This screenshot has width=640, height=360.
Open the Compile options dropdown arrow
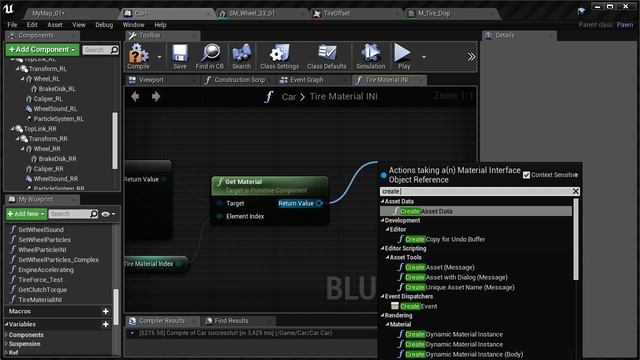pos(159,57)
